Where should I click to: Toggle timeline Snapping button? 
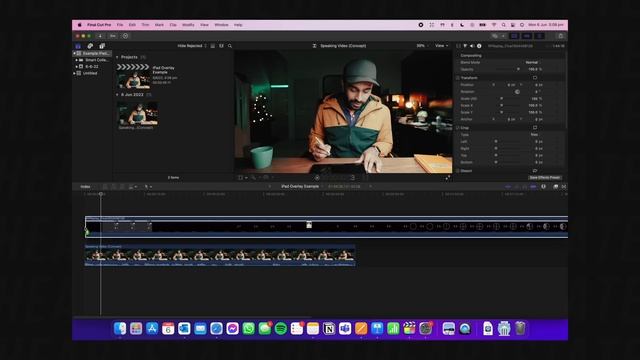(533, 187)
